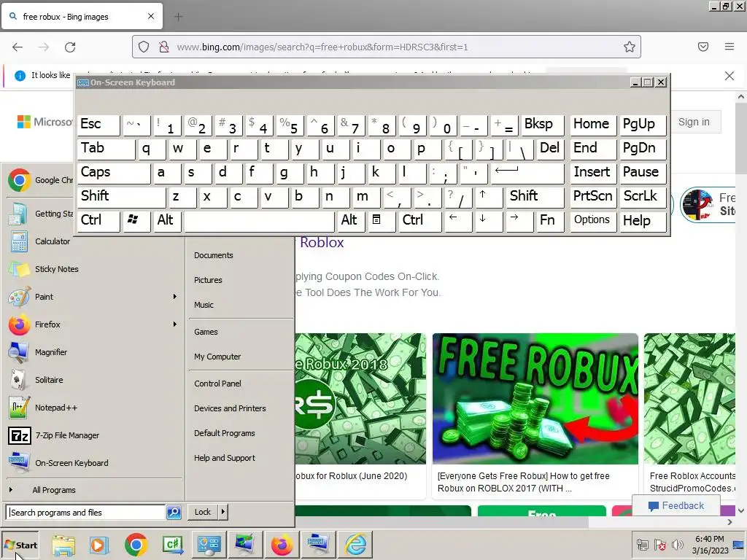Go back using Firefox back arrow

(18, 47)
